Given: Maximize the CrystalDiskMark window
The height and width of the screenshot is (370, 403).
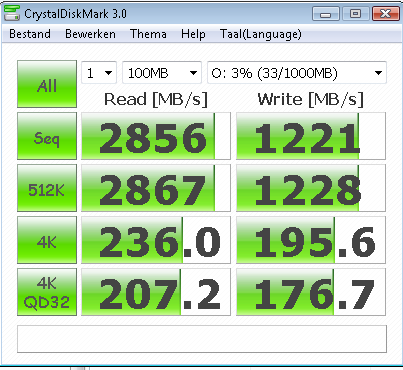Looking at the screenshot, I should pyautogui.click(x=355, y=14).
